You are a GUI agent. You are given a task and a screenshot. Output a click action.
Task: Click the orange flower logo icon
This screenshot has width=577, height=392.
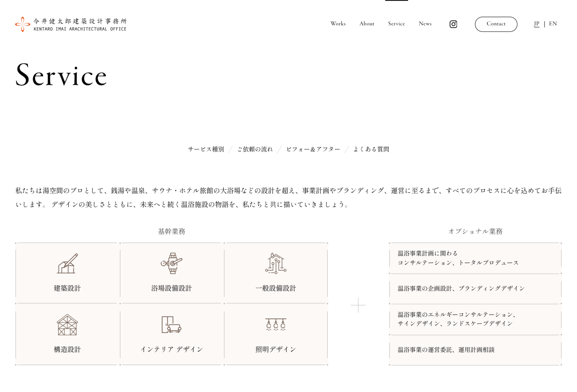click(x=22, y=24)
